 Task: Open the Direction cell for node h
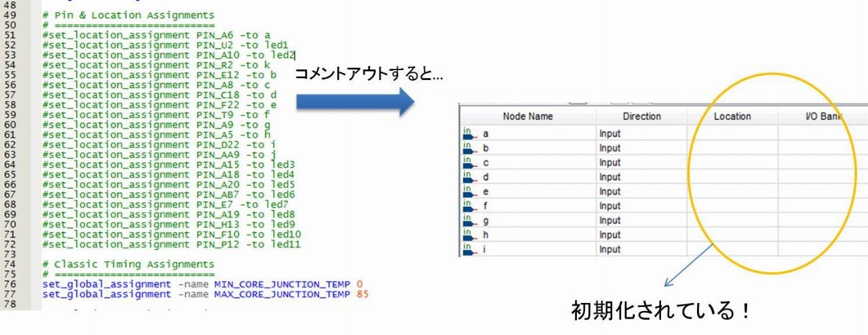[x=641, y=235]
